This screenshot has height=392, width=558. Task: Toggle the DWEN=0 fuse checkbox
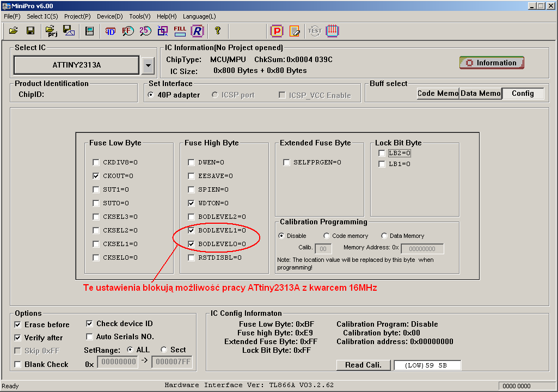pos(191,162)
